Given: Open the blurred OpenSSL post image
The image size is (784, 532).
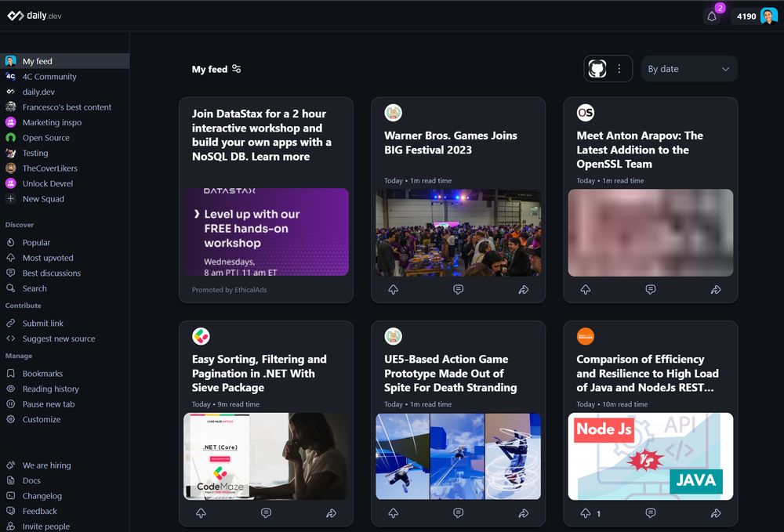Looking at the screenshot, I should pyautogui.click(x=651, y=233).
